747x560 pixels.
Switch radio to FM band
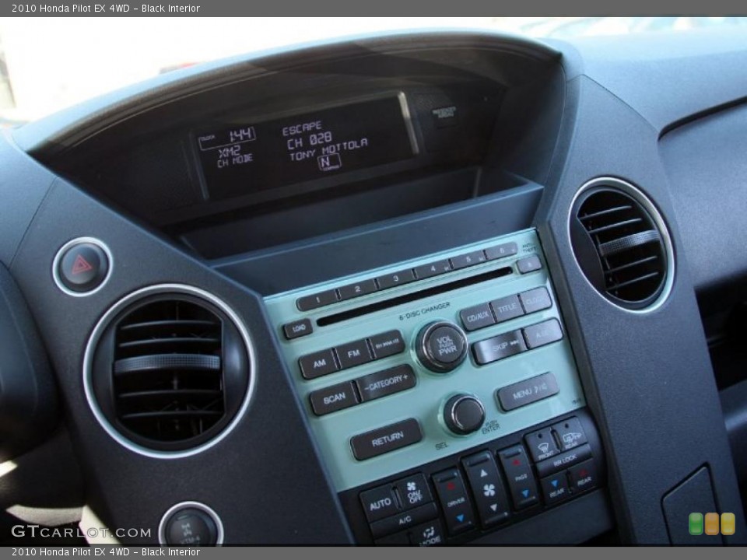pos(353,354)
